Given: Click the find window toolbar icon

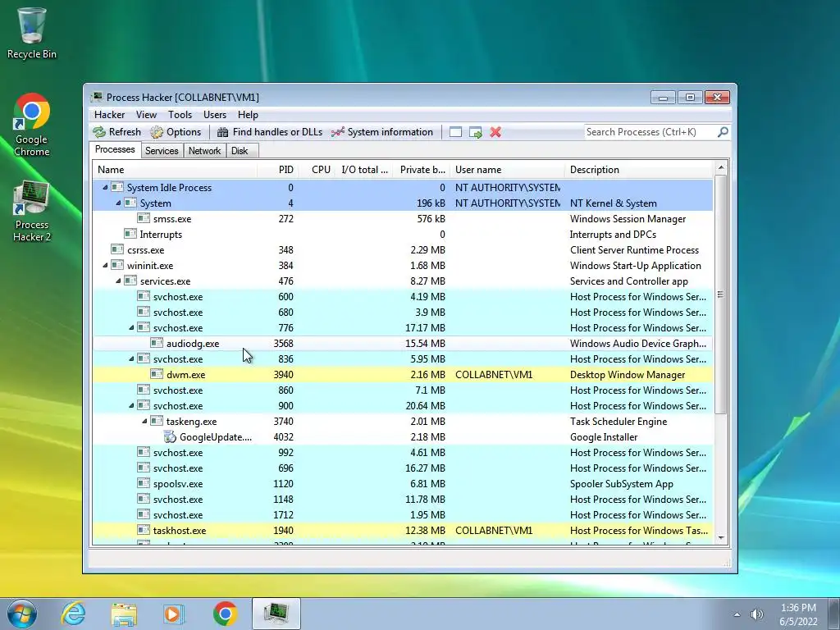Looking at the screenshot, I should pyautogui.click(x=455, y=132).
